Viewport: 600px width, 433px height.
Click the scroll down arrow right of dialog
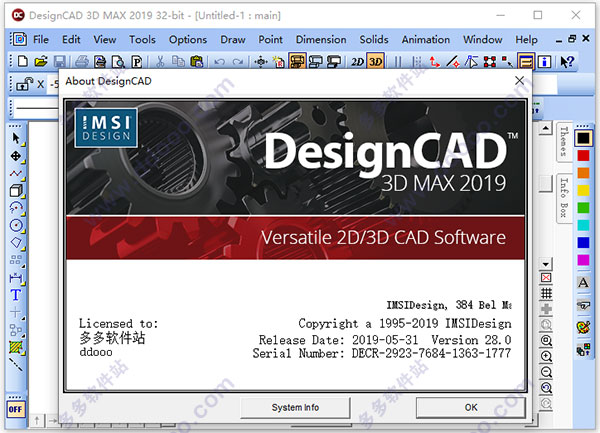[x=546, y=264]
